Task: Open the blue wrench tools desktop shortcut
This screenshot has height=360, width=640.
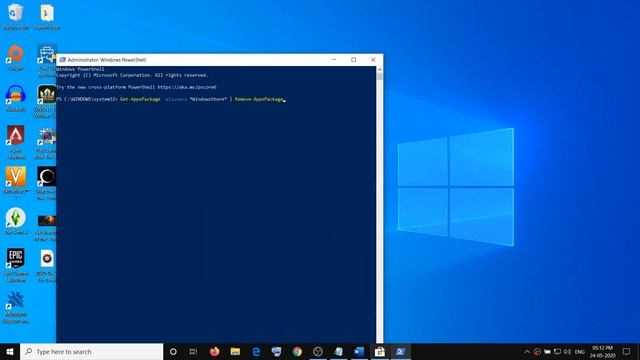Action: 16,308
